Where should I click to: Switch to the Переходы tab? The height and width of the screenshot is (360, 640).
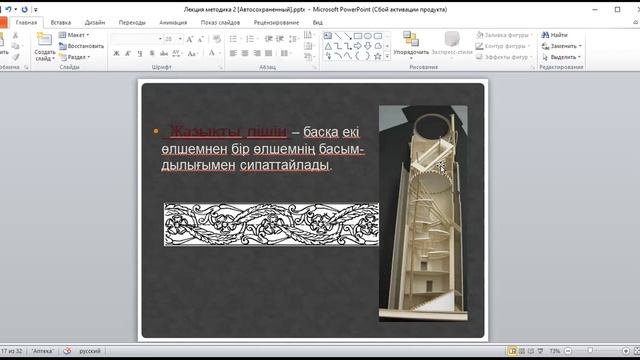pyautogui.click(x=132, y=22)
